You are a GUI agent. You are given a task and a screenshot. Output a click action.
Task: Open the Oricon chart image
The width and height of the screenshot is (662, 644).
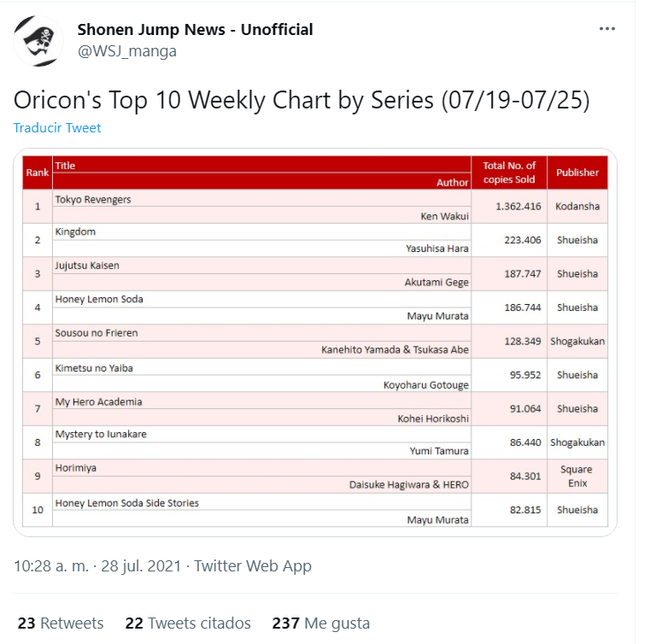coord(315,342)
